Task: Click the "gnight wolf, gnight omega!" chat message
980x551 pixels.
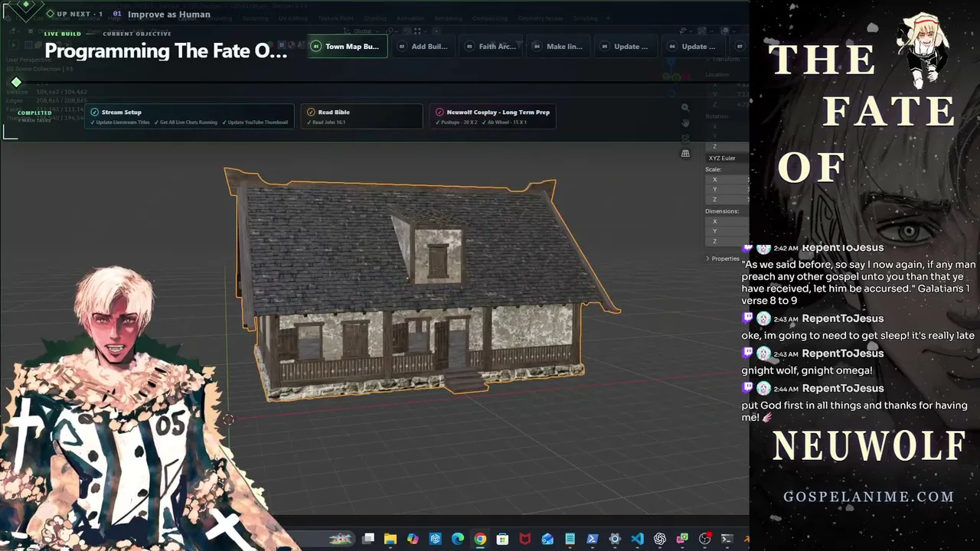Action: (x=807, y=370)
